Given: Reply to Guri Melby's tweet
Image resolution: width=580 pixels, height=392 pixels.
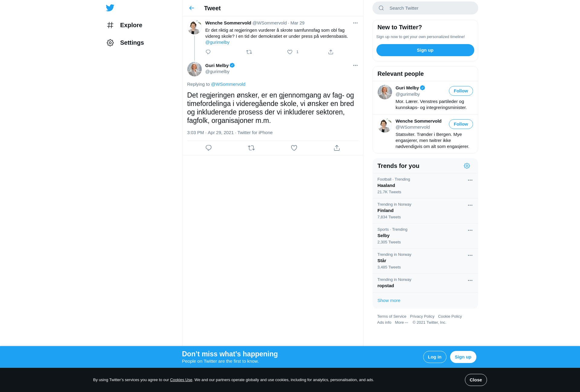Looking at the screenshot, I should [208, 148].
